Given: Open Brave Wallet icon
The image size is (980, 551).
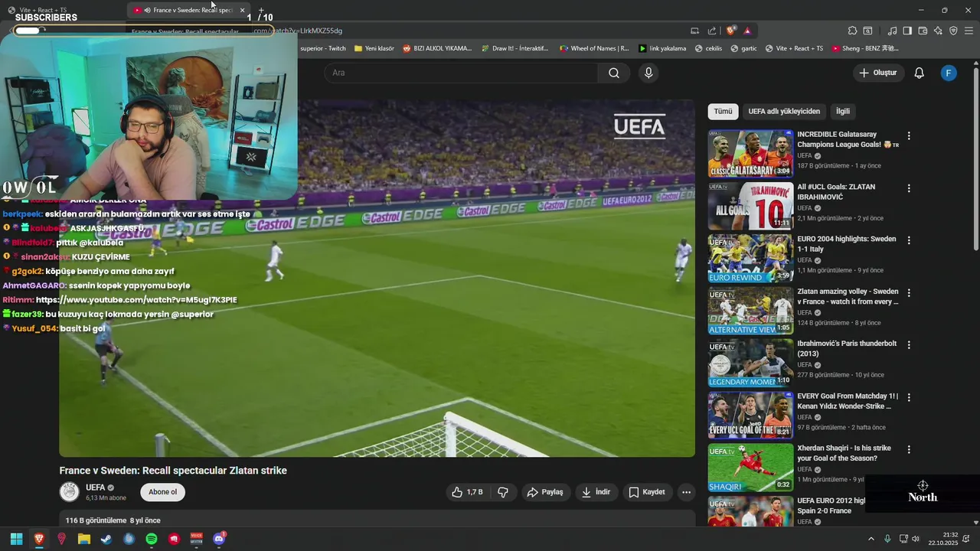Looking at the screenshot, I should point(923,31).
